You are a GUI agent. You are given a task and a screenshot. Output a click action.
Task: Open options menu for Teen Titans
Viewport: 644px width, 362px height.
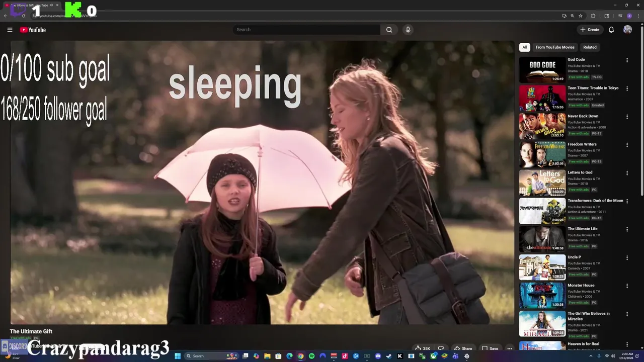click(627, 88)
